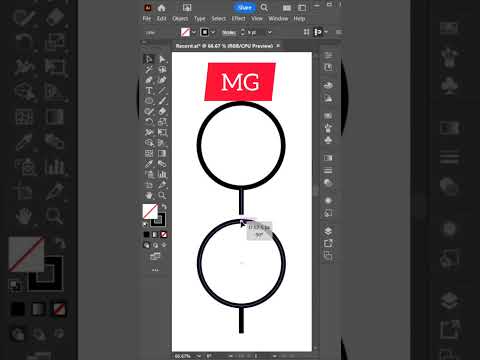Click the zoom percentage field
The width and height of the screenshot is (480, 360).
tap(184, 356)
